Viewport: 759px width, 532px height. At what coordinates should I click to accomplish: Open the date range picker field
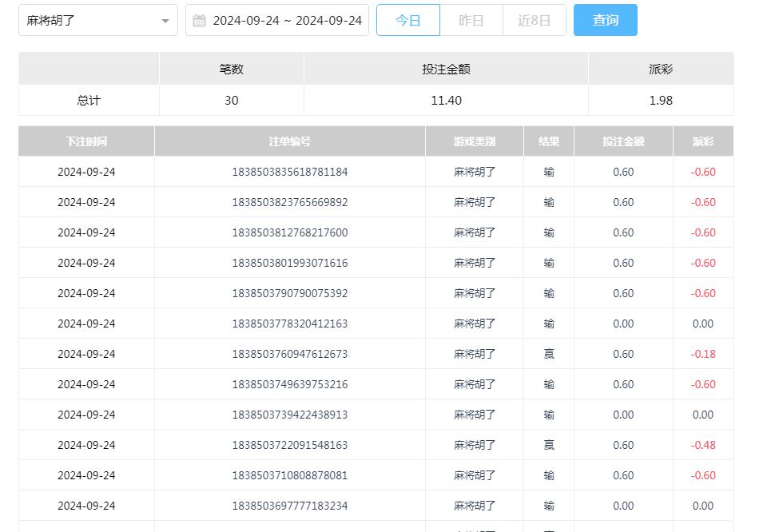pos(286,21)
